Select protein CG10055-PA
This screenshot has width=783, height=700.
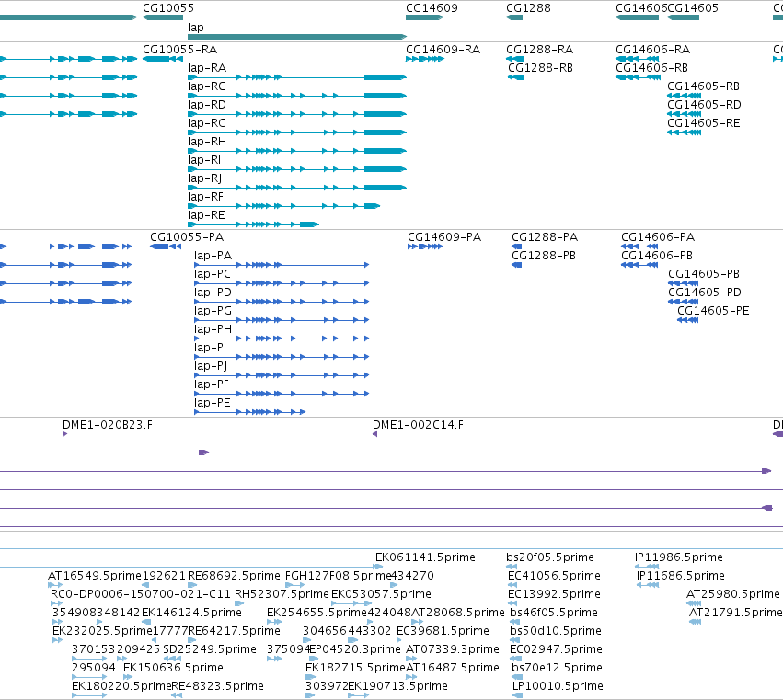click(x=187, y=237)
